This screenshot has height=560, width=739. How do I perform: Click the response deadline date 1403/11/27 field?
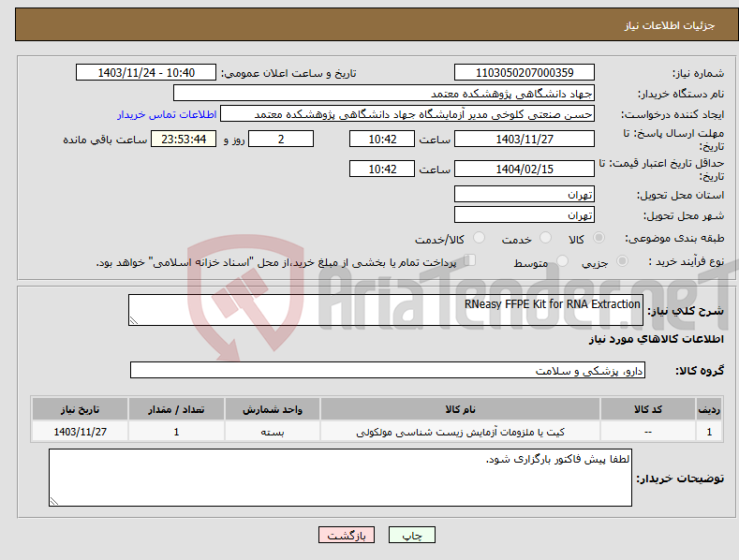(525, 139)
